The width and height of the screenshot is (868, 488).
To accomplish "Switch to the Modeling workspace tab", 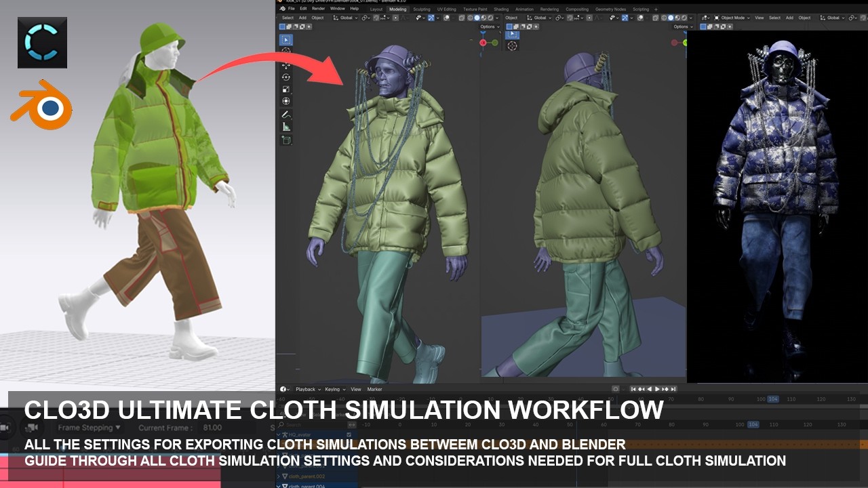I will point(398,9).
